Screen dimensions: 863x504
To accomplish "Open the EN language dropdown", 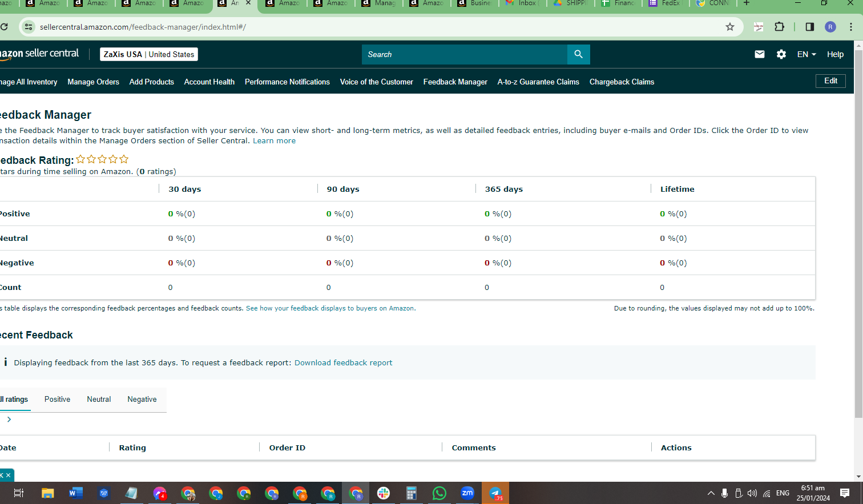I will (x=806, y=54).
